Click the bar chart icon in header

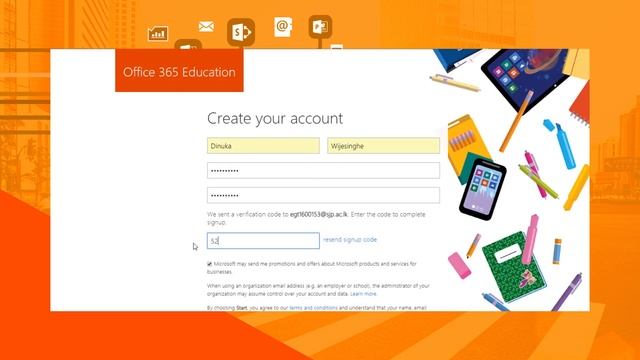pos(158,33)
